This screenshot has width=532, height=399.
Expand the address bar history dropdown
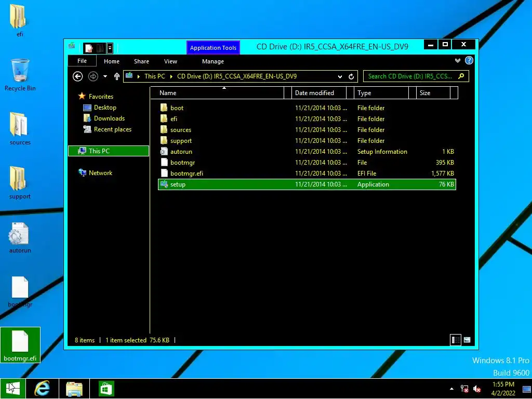tap(340, 77)
